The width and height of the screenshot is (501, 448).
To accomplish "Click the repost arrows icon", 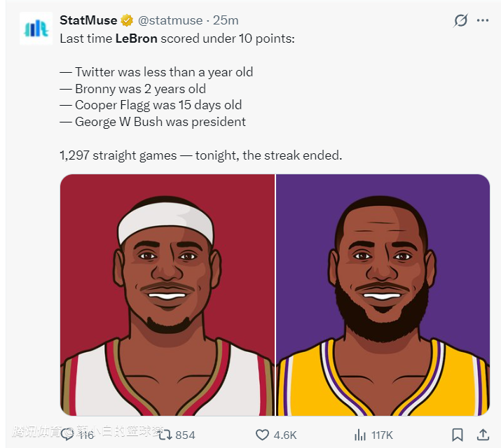I will pos(165,435).
